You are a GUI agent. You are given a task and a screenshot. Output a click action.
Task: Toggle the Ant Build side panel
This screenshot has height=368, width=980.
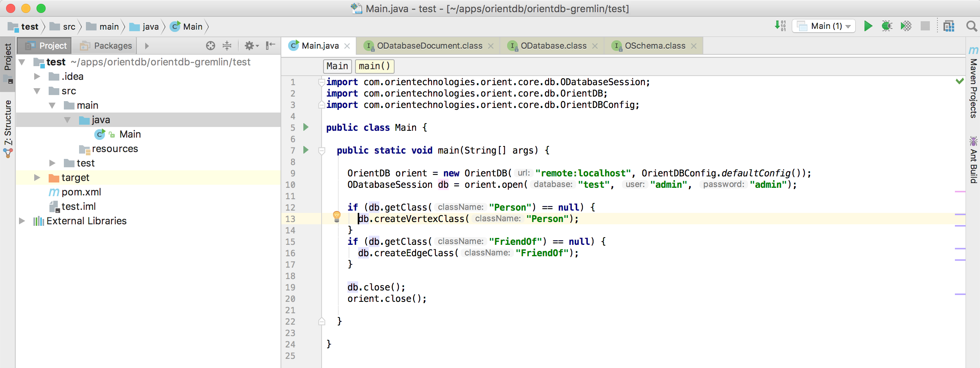click(973, 160)
